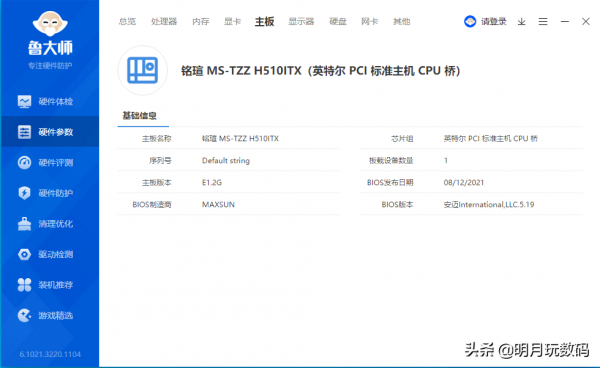
Task: Click the 芯片组 label
Action: (402, 138)
